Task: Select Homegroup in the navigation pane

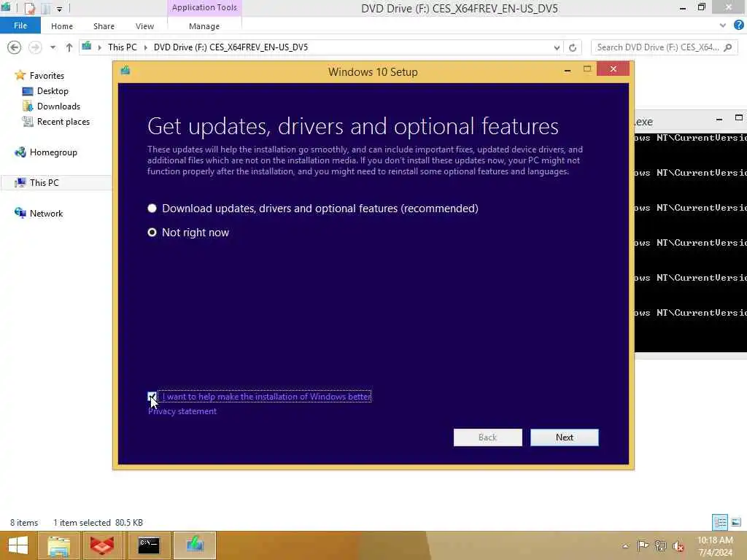Action: coord(53,152)
